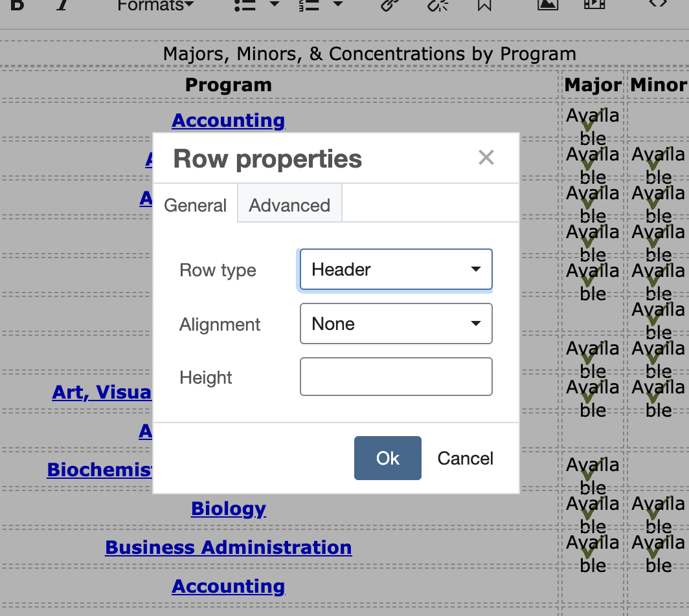Viewport: 689px width, 616px height.
Task: Insert an image
Action: pyautogui.click(x=547, y=5)
